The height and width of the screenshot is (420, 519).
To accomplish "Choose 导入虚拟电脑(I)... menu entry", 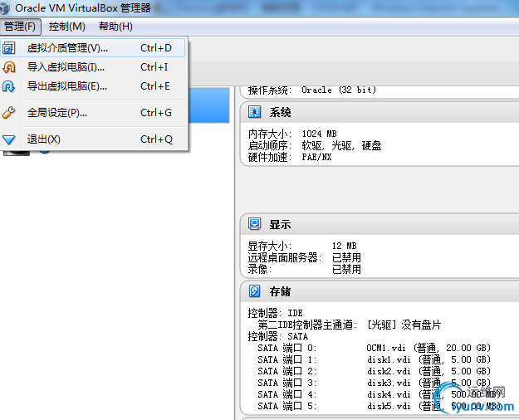I will coord(93,67).
